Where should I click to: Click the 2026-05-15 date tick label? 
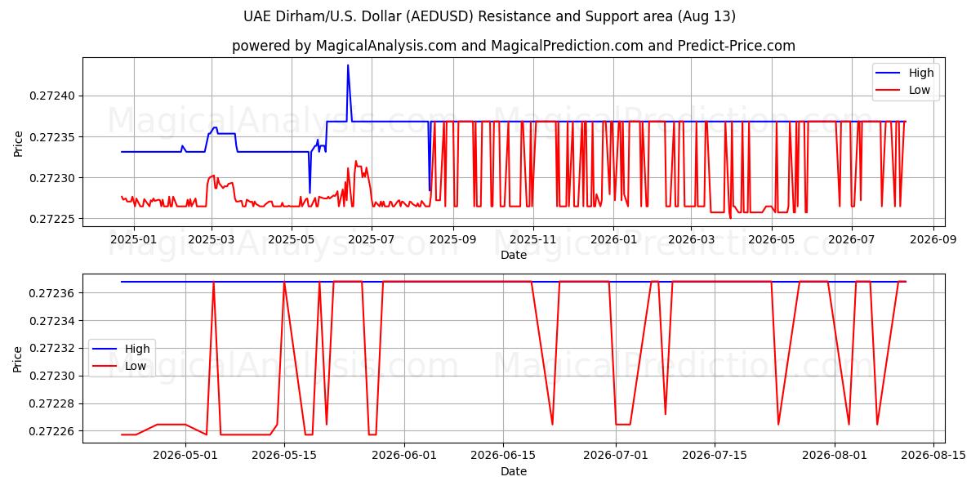pyautogui.click(x=284, y=456)
